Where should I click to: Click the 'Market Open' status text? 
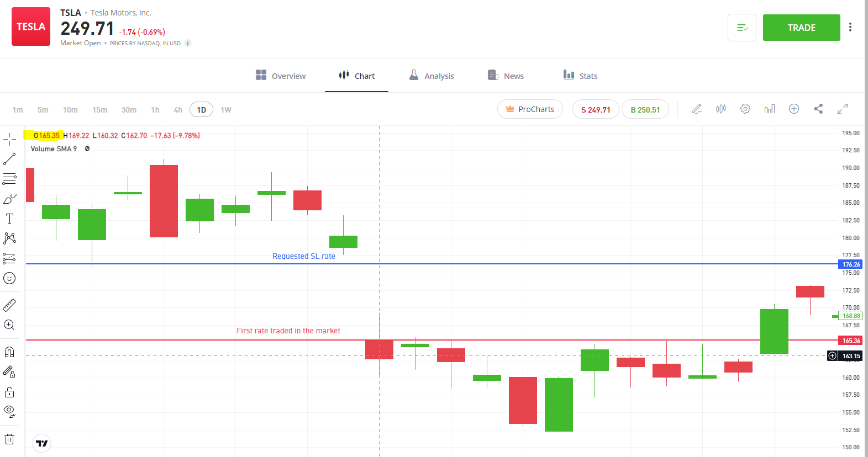point(81,43)
